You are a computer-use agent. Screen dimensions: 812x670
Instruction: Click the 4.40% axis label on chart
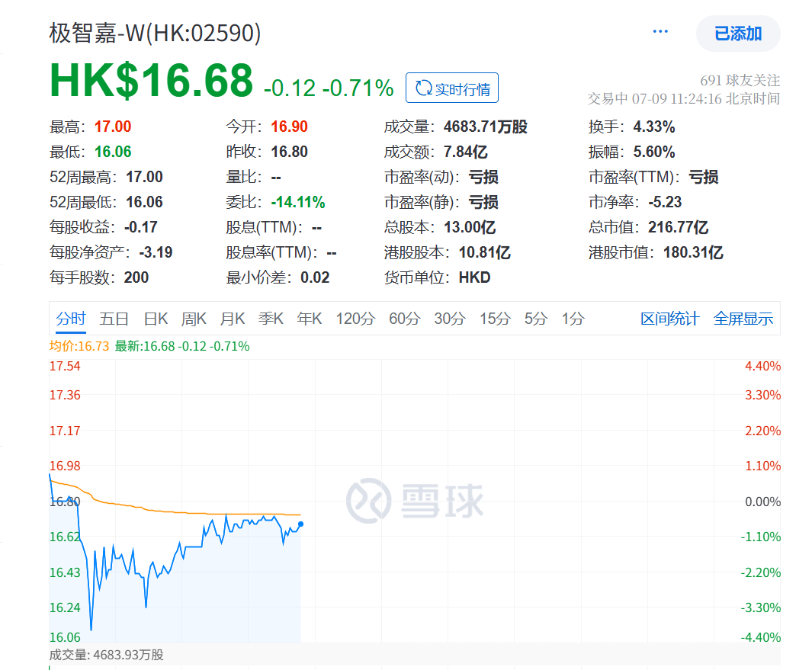click(762, 366)
